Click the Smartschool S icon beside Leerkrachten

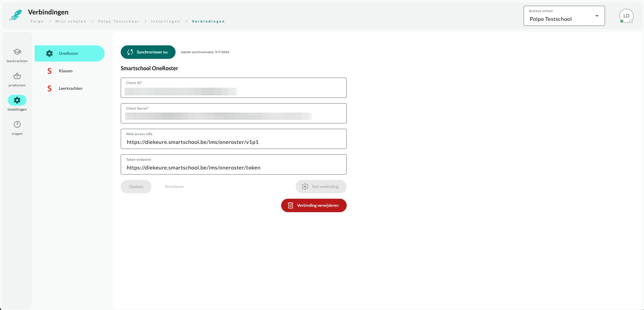coord(49,88)
